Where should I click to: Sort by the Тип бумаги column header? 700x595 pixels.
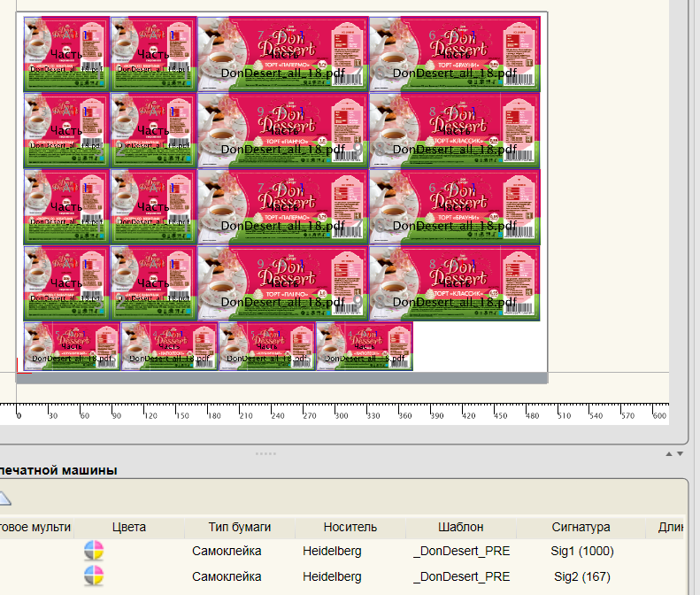[240, 527]
